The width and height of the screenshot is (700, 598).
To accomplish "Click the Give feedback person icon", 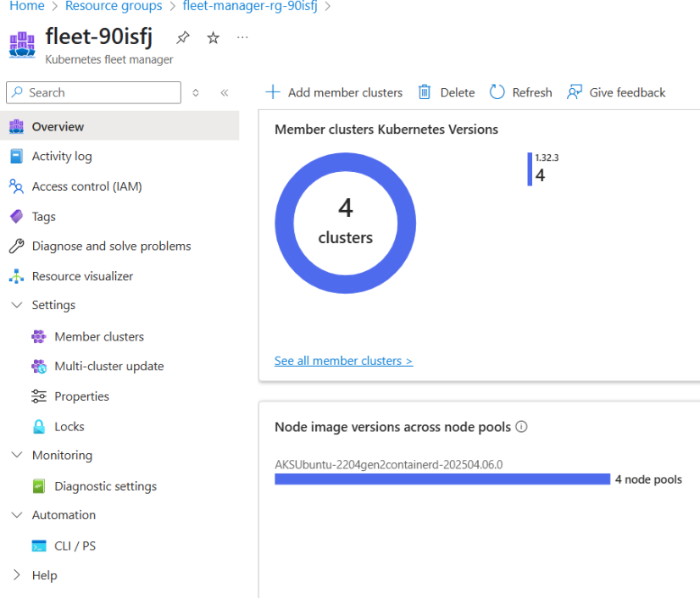I will click(x=575, y=92).
